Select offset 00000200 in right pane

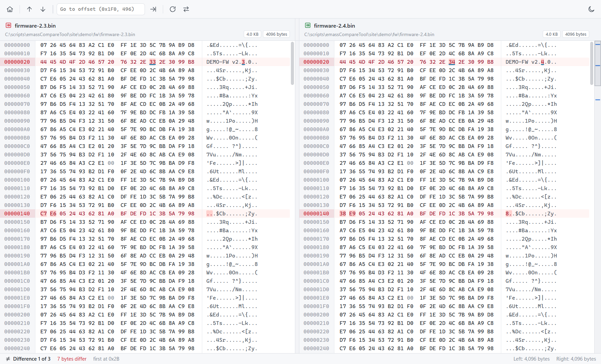316,315
